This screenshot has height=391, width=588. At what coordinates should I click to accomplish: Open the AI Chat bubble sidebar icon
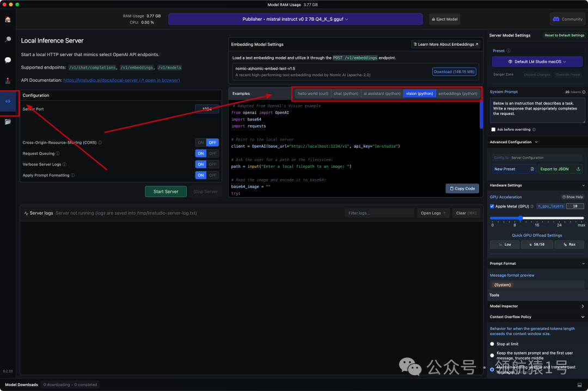8,60
